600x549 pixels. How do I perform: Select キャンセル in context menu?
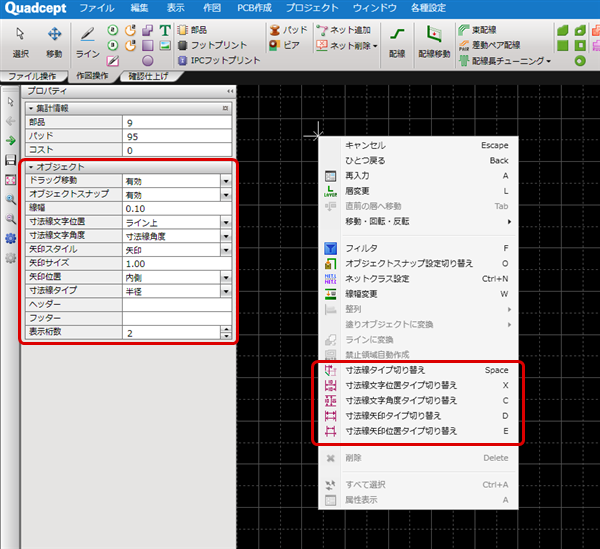pos(418,145)
